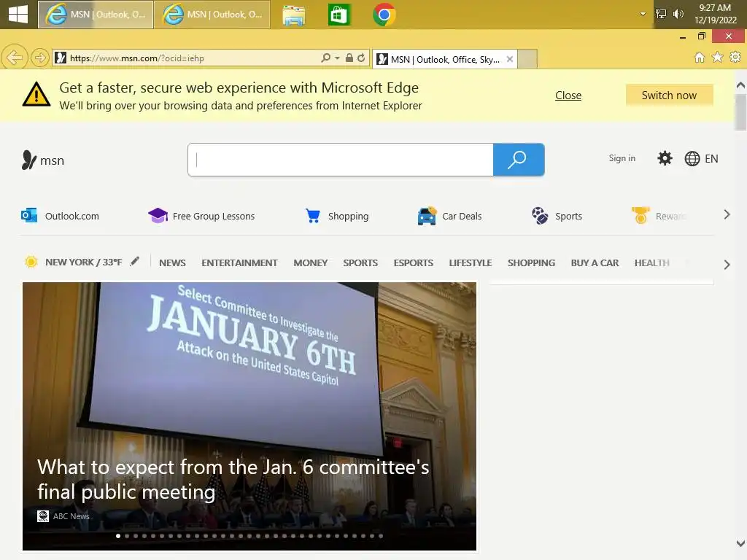Screen dimensions: 747x560
Task: Open the IE Tools gear menu
Action: 735,57
